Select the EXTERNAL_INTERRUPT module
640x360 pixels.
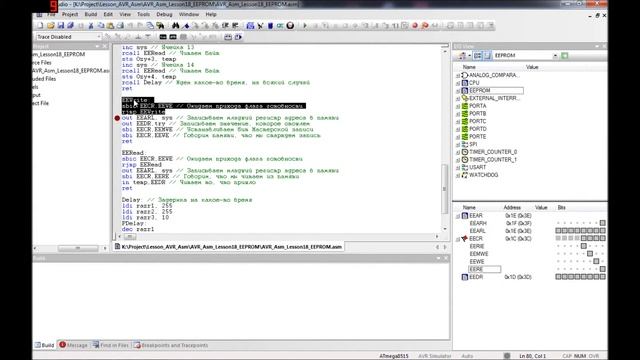pos(494,98)
